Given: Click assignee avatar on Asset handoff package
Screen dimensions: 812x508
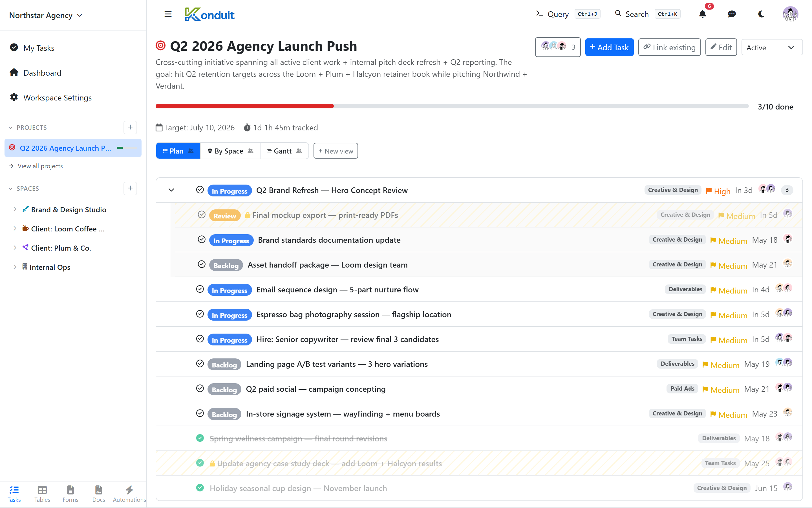Looking at the screenshot, I should pos(787,263).
